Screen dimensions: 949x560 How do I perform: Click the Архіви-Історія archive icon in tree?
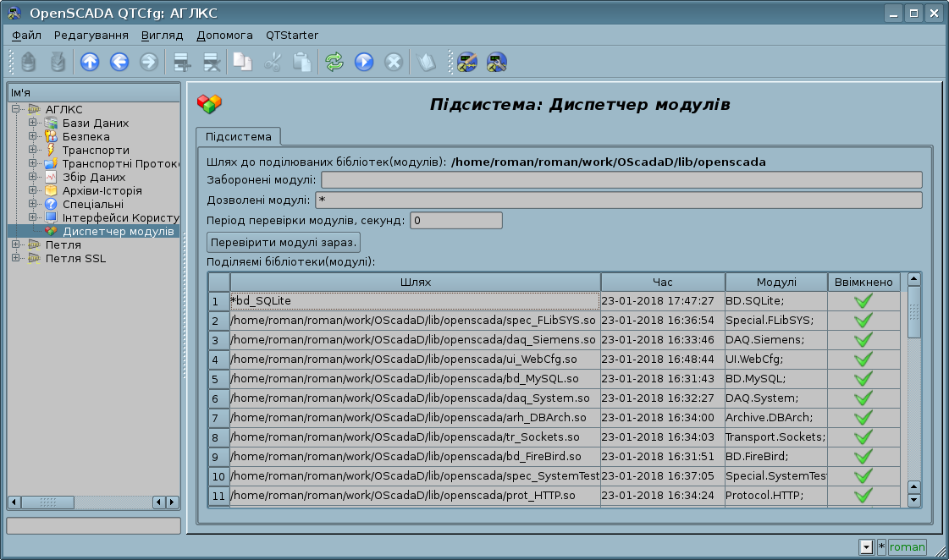pos(51,190)
